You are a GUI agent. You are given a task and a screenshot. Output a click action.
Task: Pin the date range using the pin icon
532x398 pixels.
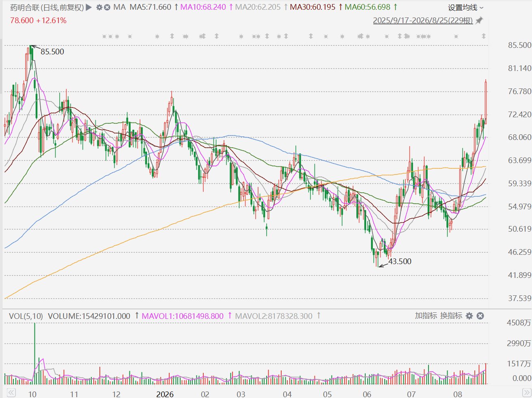tap(479, 20)
